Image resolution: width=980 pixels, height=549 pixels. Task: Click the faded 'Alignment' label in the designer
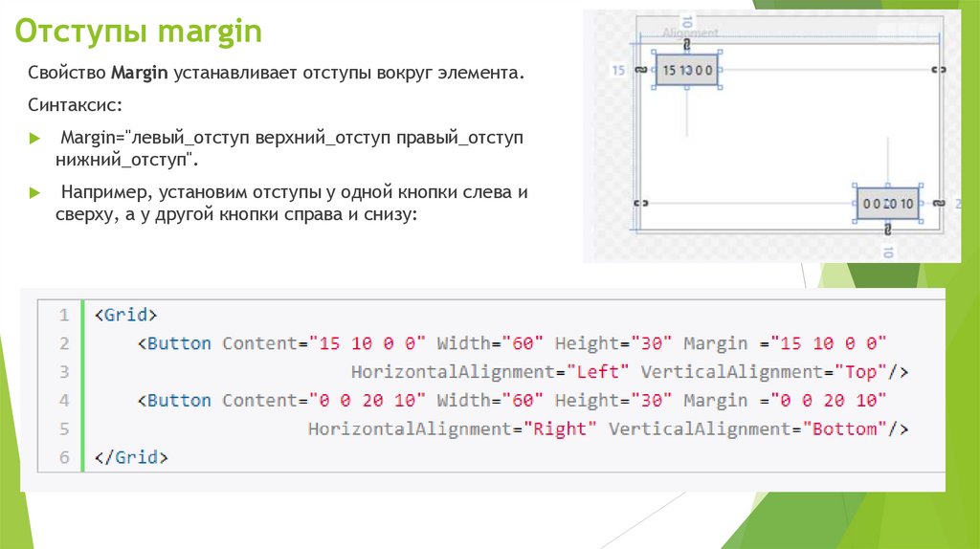[690, 33]
